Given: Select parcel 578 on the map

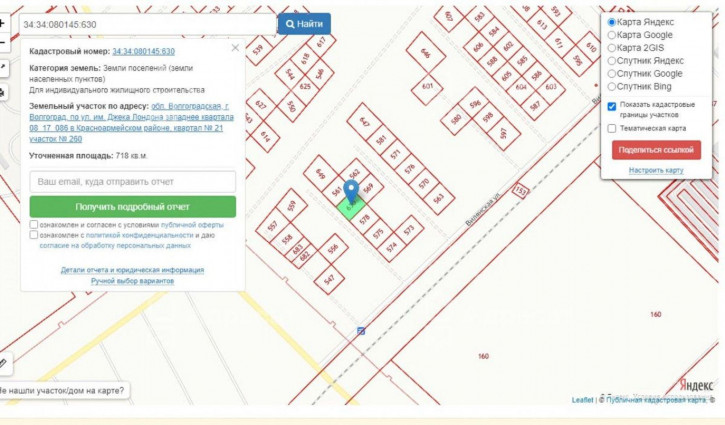Looking at the screenshot, I should tap(365, 219).
